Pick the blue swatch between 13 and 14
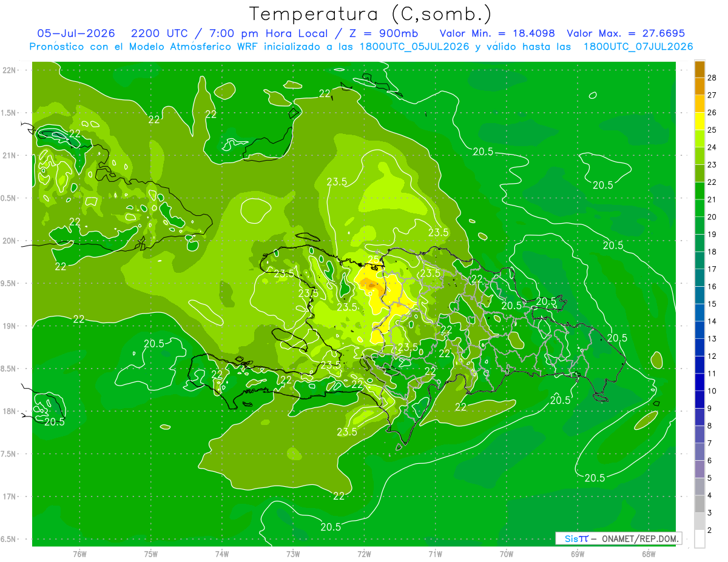The height and width of the screenshot is (562, 728). 699,330
